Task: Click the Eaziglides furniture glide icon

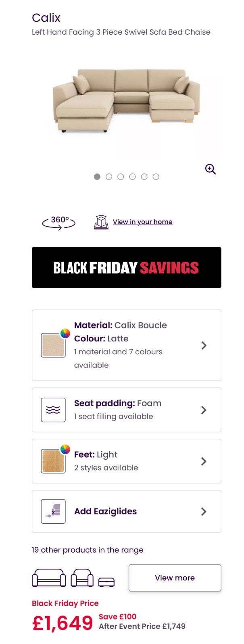Action: click(53, 511)
